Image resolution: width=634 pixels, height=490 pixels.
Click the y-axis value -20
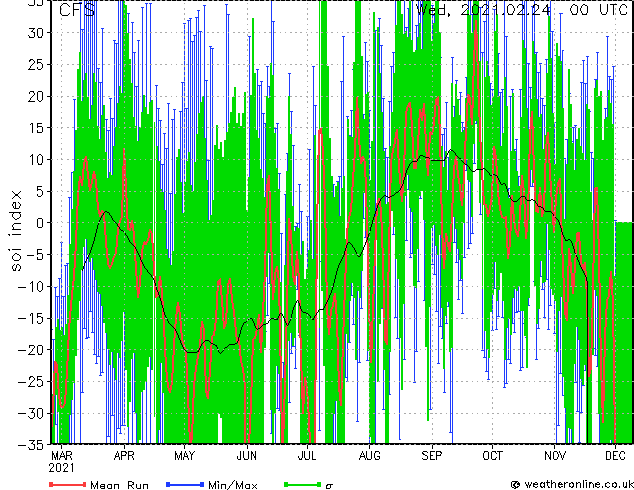click(32, 350)
